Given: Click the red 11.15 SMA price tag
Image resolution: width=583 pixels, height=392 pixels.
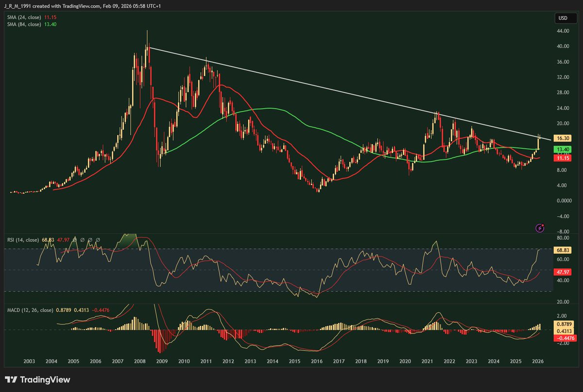Looking at the screenshot, I should click(563, 158).
